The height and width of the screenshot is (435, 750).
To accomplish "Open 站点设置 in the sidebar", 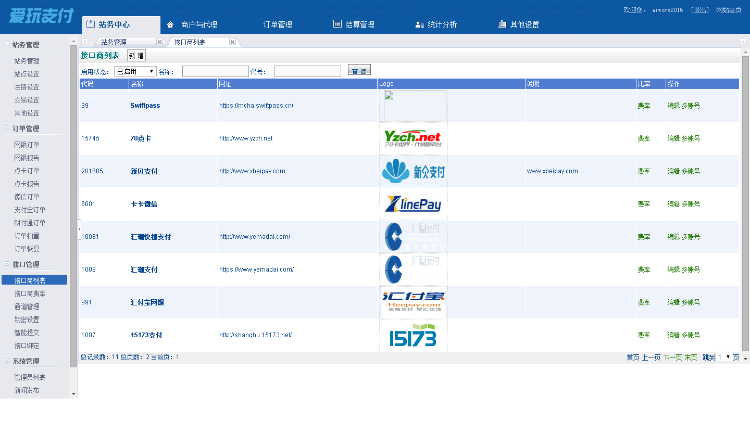I will 27,74.
